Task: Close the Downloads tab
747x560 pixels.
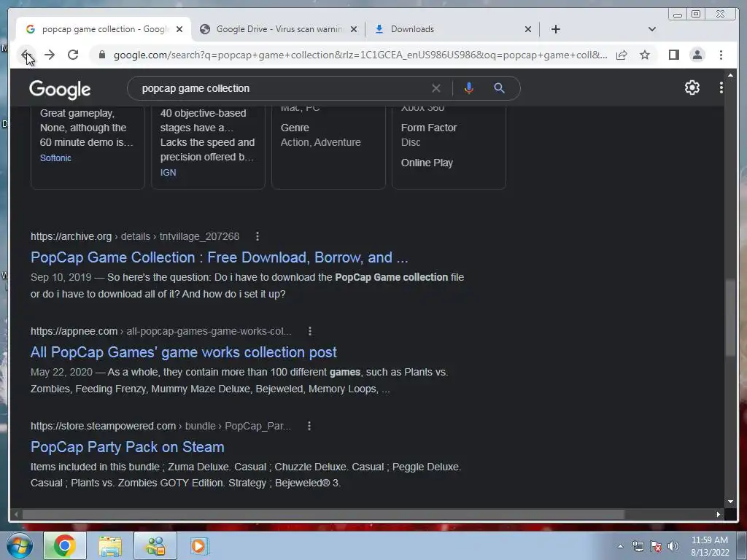Action: pos(528,29)
